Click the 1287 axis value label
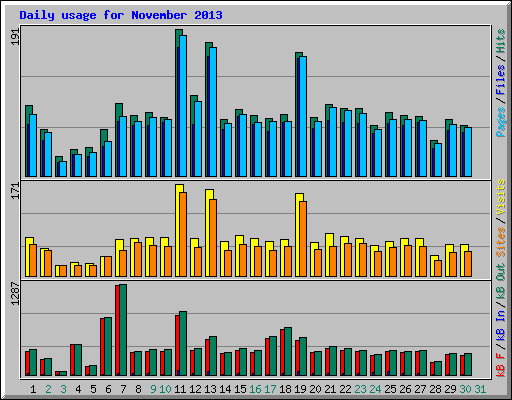This screenshot has width=512, height=400. click(15, 293)
